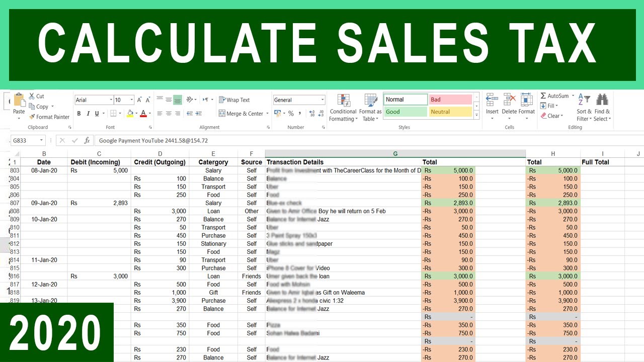Expand the cell Styles gallery
This screenshot has width=644, height=362.
click(x=476, y=115)
